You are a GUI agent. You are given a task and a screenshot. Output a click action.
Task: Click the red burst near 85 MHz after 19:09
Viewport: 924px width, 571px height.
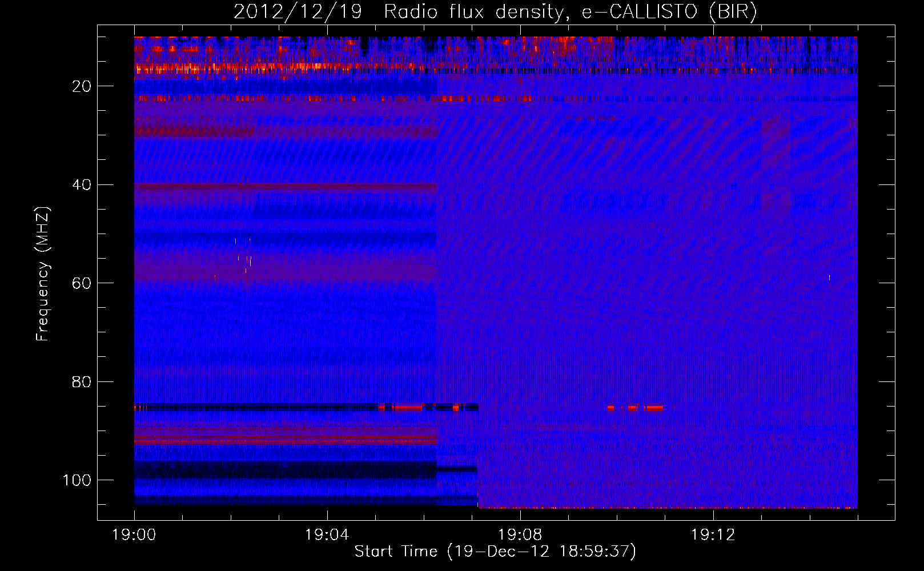[635, 408]
